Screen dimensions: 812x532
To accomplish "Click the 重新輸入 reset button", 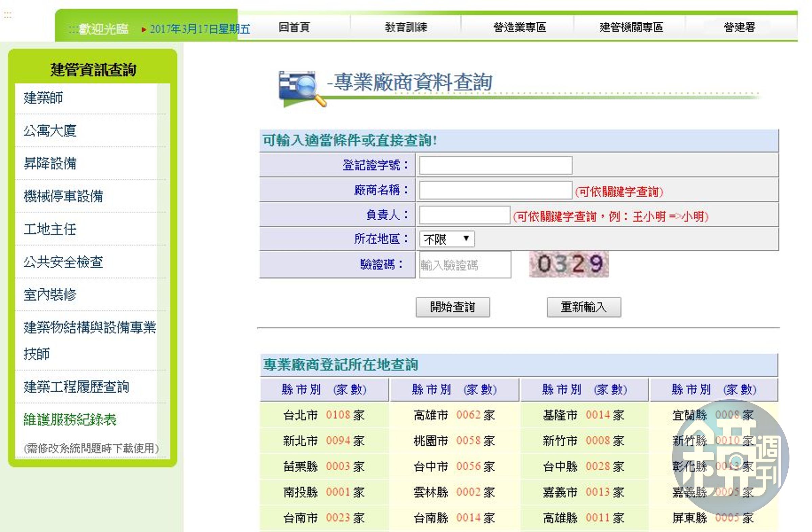I will (584, 307).
